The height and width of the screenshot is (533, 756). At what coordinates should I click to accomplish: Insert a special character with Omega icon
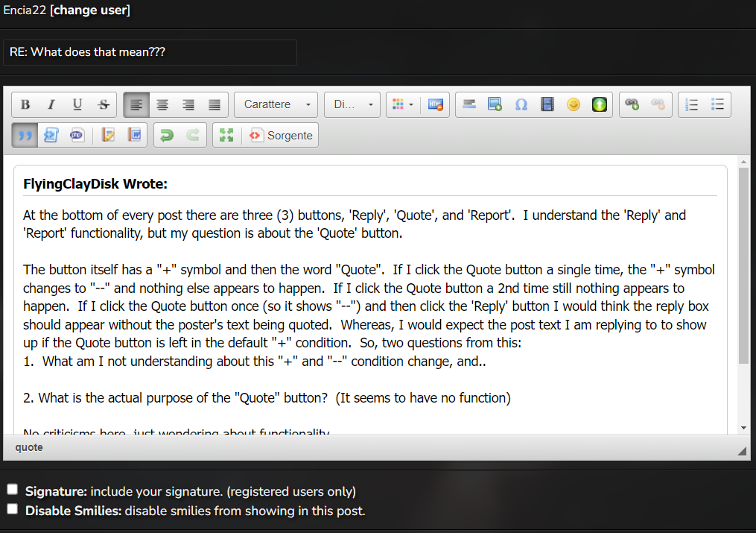[521, 104]
